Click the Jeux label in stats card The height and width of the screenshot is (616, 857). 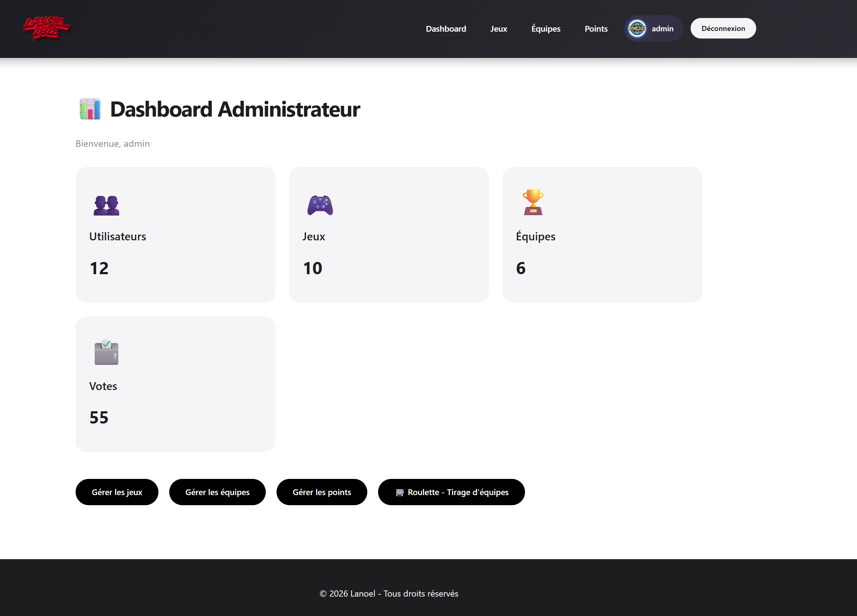point(314,236)
